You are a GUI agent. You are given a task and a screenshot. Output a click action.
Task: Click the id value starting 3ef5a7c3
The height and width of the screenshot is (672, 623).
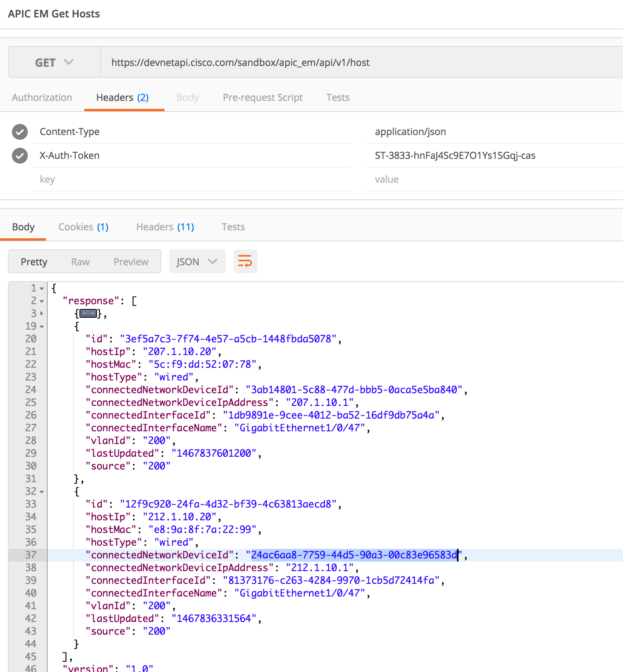pos(228,339)
